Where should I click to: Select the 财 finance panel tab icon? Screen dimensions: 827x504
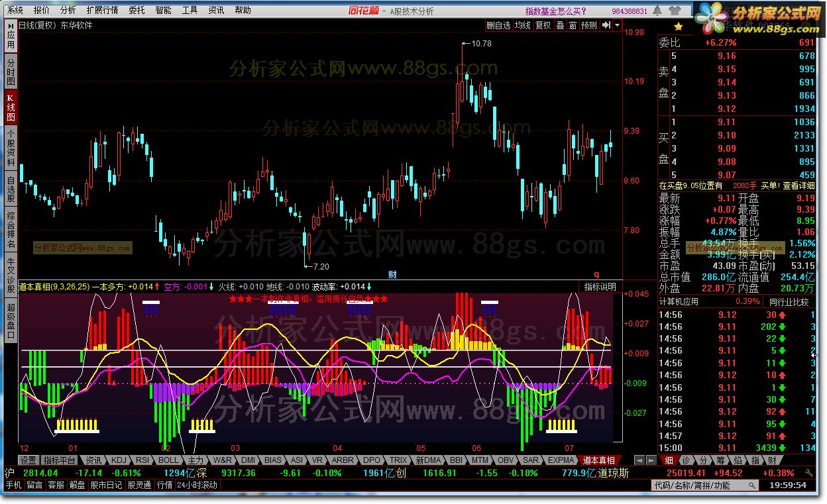772,460
